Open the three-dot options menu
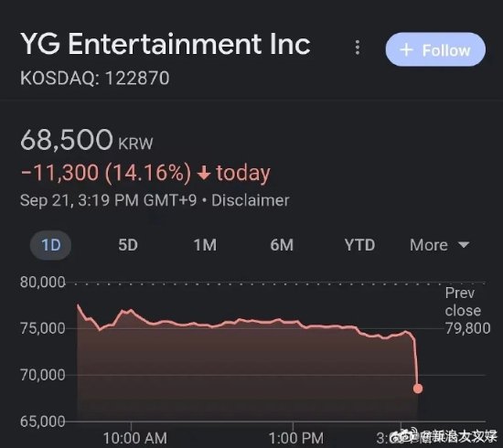This screenshot has width=503, height=448. (x=358, y=48)
